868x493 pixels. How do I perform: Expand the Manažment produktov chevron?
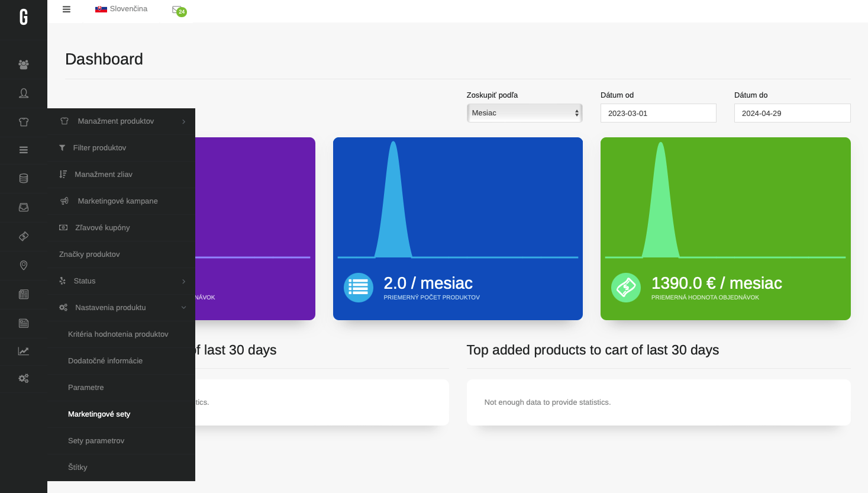[x=184, y=122]
